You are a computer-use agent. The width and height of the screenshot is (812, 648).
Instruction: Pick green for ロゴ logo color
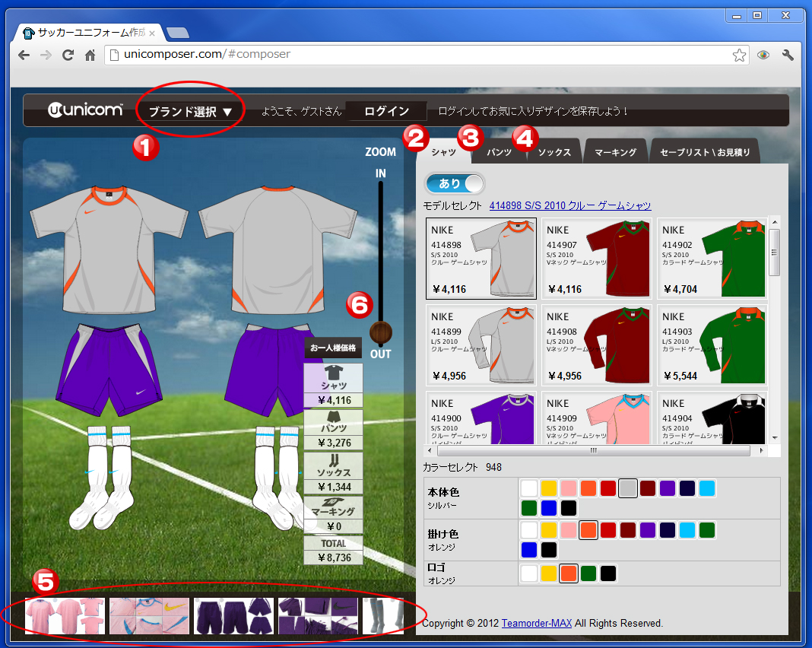point(588,573)
